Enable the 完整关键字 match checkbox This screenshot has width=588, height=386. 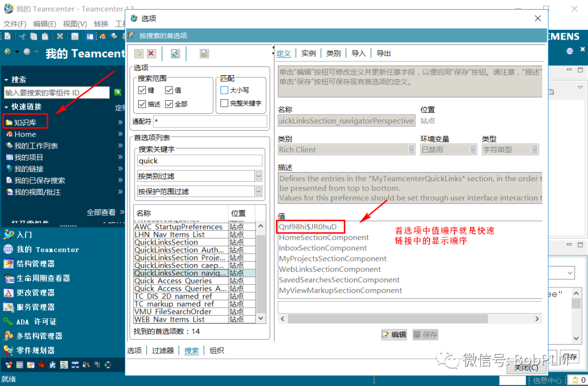[x=224, y=103]
